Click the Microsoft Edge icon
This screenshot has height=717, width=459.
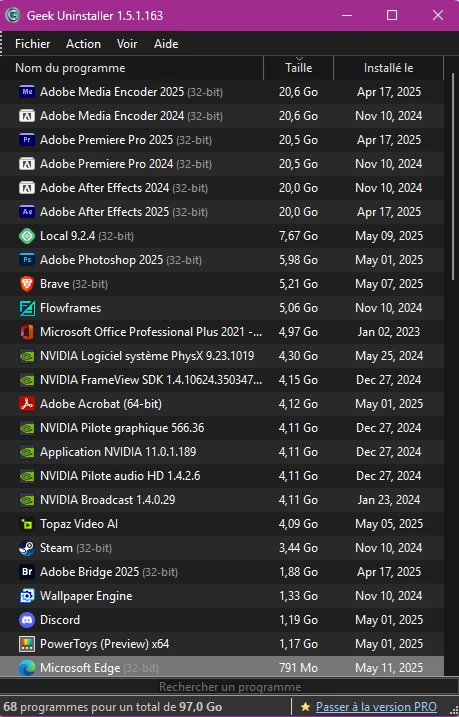click(27, 668)
